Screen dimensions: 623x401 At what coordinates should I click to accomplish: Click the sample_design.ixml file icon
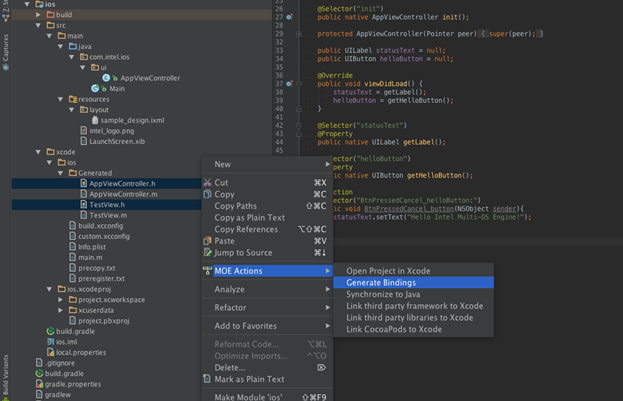(95, 120)
